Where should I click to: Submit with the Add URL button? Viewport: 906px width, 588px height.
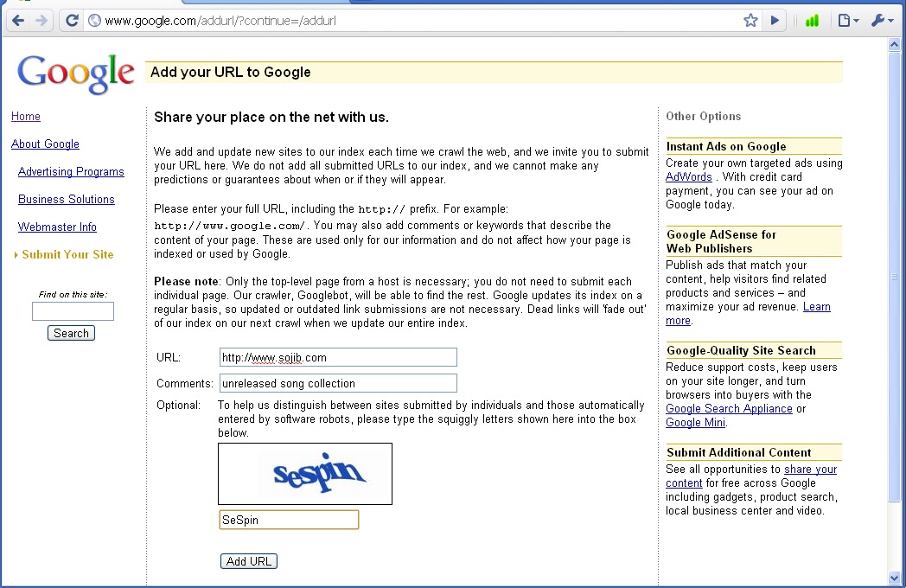coord(248,561)
